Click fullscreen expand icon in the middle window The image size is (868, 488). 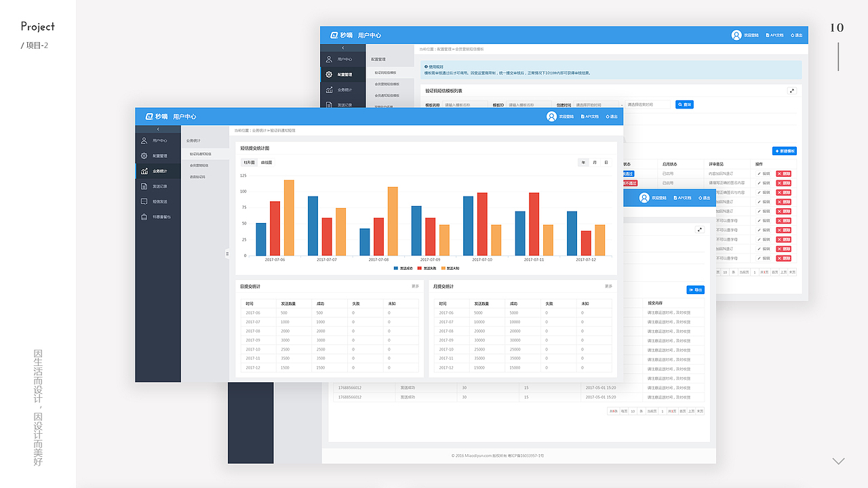700,230
